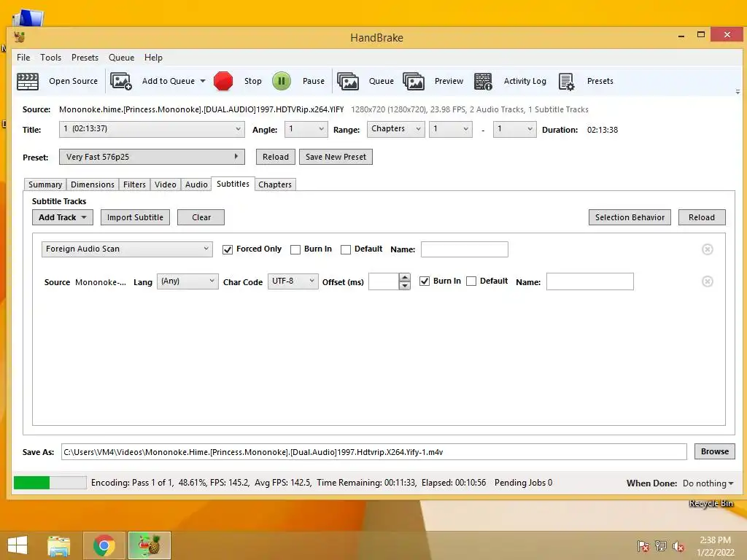Expand the Foreign Audio Scan track dropdown

[127, 249]
